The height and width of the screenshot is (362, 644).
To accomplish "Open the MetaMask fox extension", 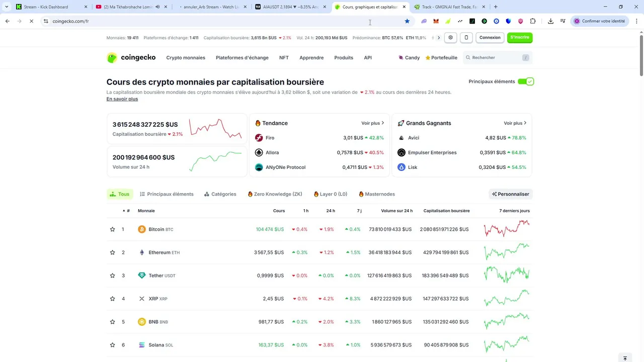I will point(436,21).
